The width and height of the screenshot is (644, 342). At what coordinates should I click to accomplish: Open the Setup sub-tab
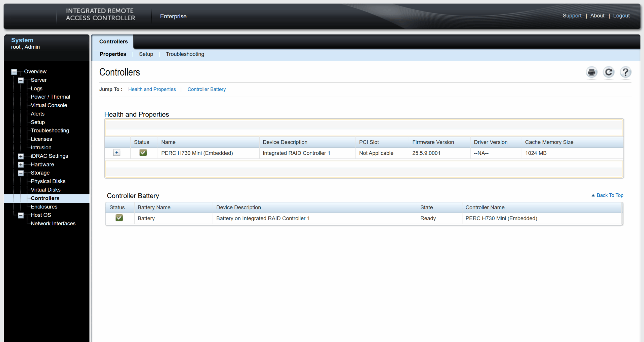[x=146, y=54]
